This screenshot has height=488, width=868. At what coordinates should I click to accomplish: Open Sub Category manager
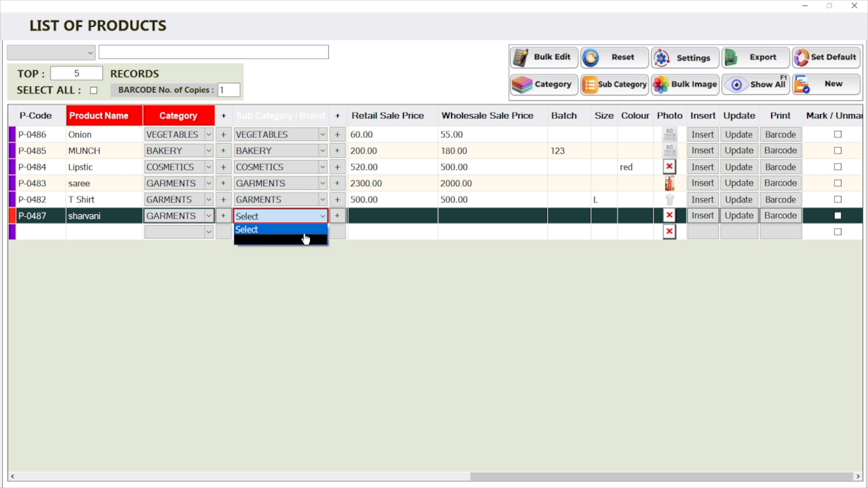(x=614, y=84)
